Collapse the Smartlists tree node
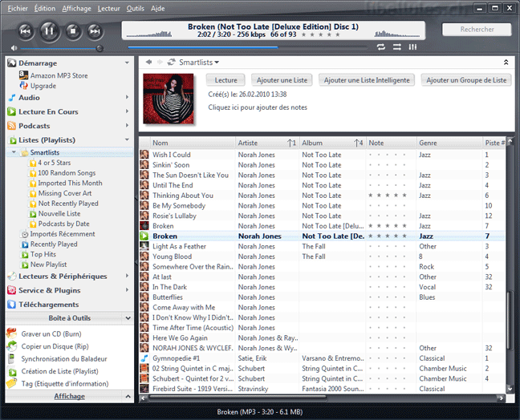This screenshot has height=420, width=520. 14,152
